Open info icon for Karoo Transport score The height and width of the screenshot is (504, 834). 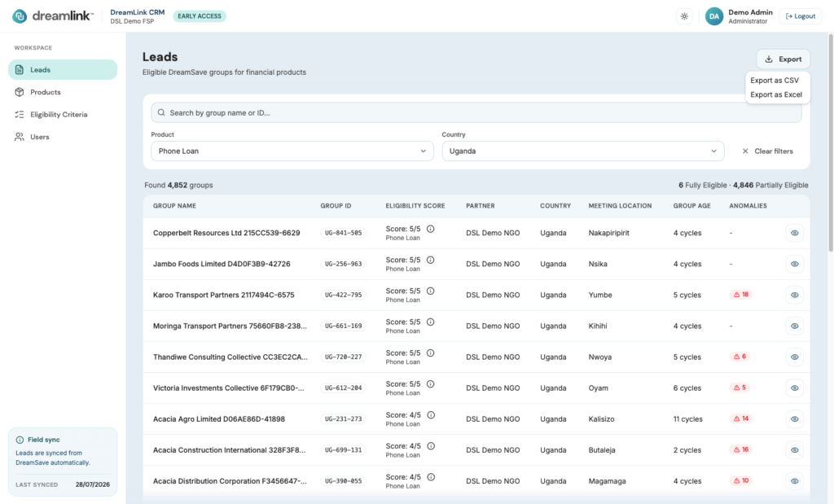click(x=430, y=291)
